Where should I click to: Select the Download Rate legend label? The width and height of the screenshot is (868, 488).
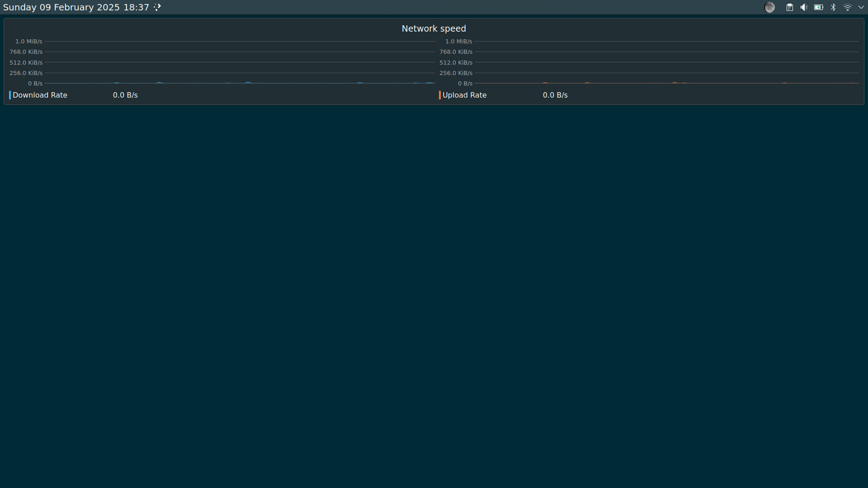[40, 95]
